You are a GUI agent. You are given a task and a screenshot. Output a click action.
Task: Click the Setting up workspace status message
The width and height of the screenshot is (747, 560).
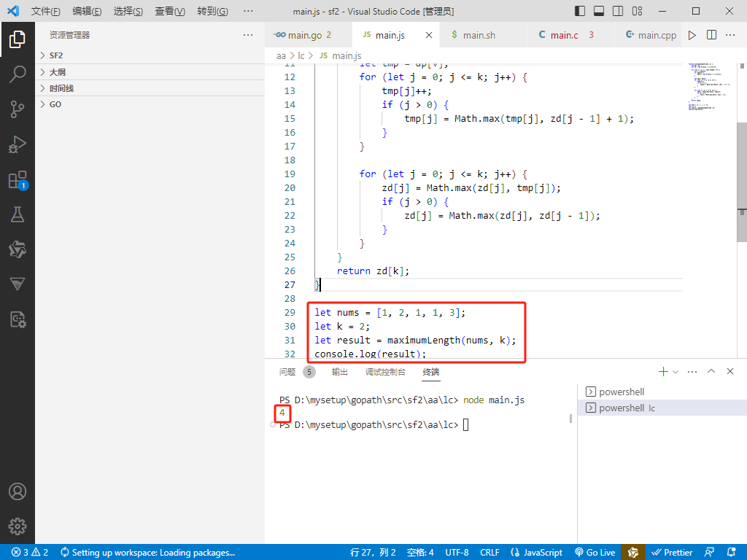tap(147, 553)
